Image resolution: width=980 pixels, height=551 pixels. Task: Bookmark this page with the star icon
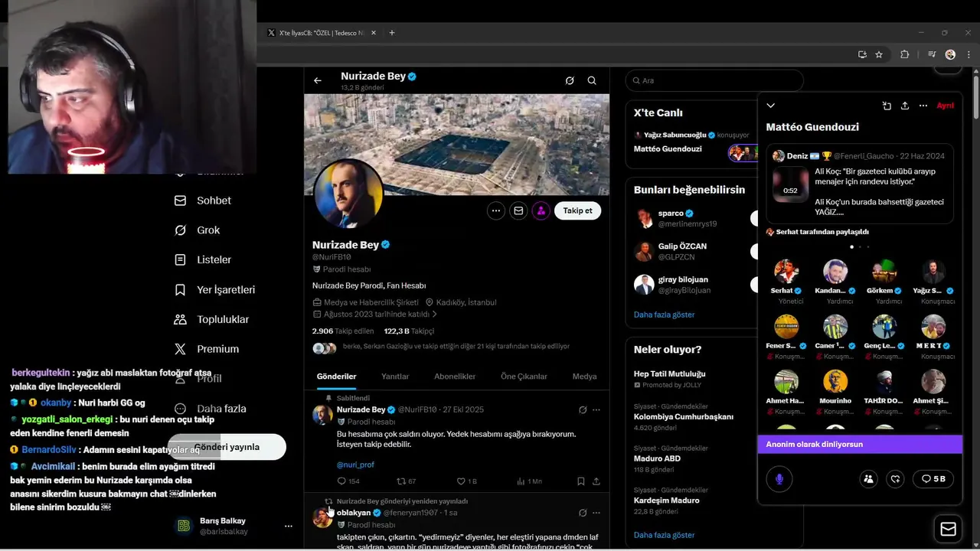[x=879, y=54]
